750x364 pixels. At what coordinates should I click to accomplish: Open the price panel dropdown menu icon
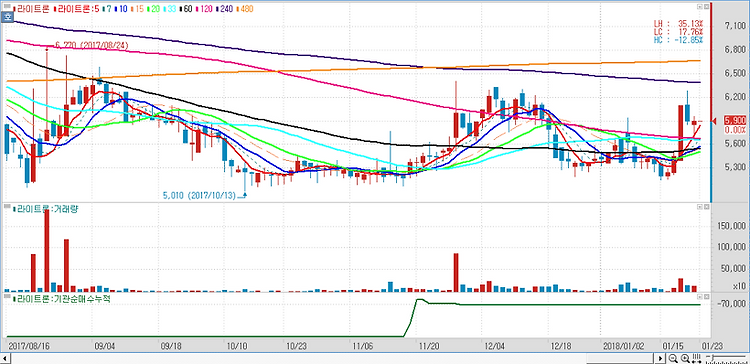(x=699, y=7)
